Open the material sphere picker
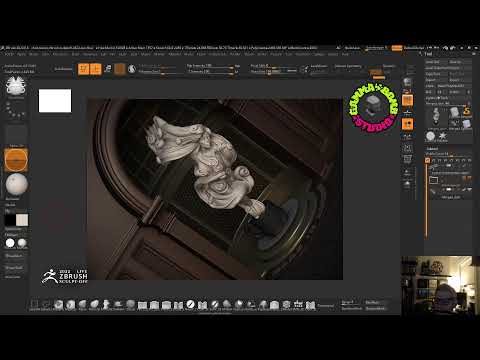480x360 pixels. [16, 184]
